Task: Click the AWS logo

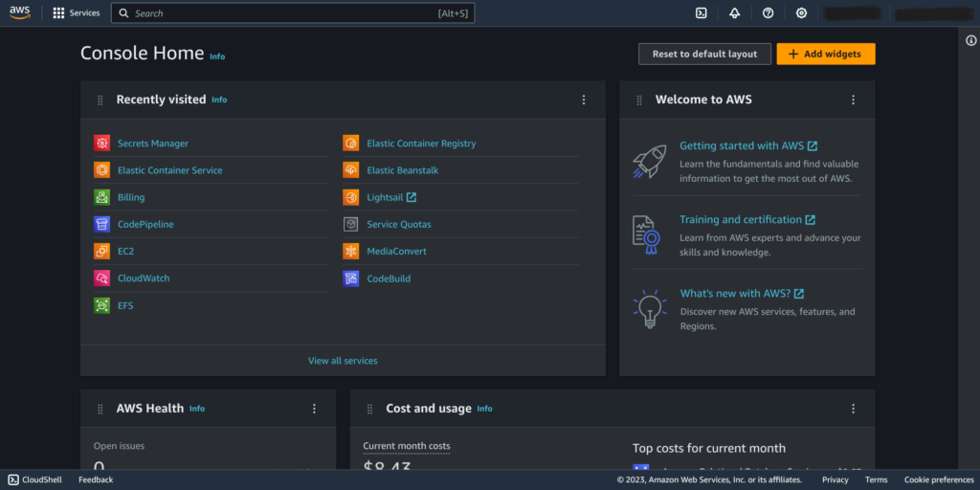Action: click(20, 12)
